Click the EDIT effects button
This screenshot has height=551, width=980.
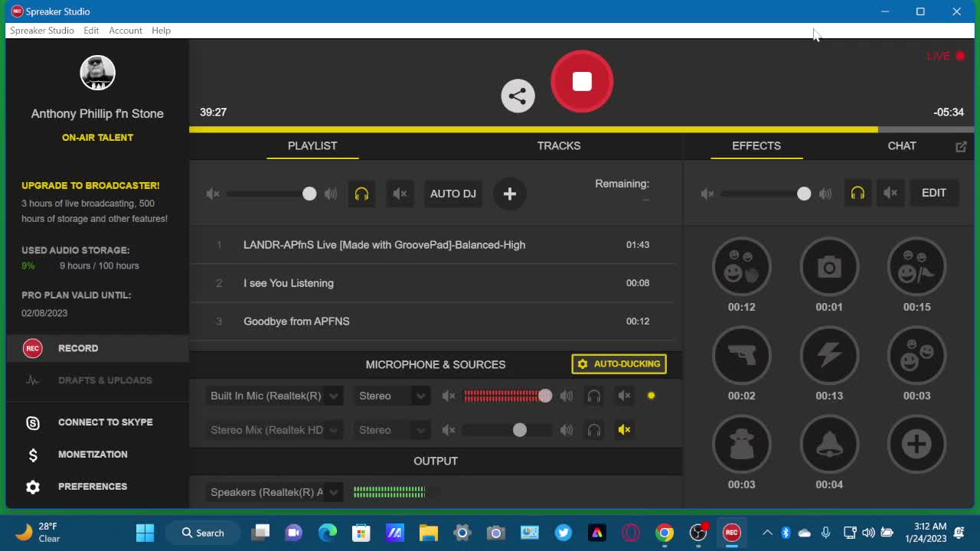(x=934, y=193)
